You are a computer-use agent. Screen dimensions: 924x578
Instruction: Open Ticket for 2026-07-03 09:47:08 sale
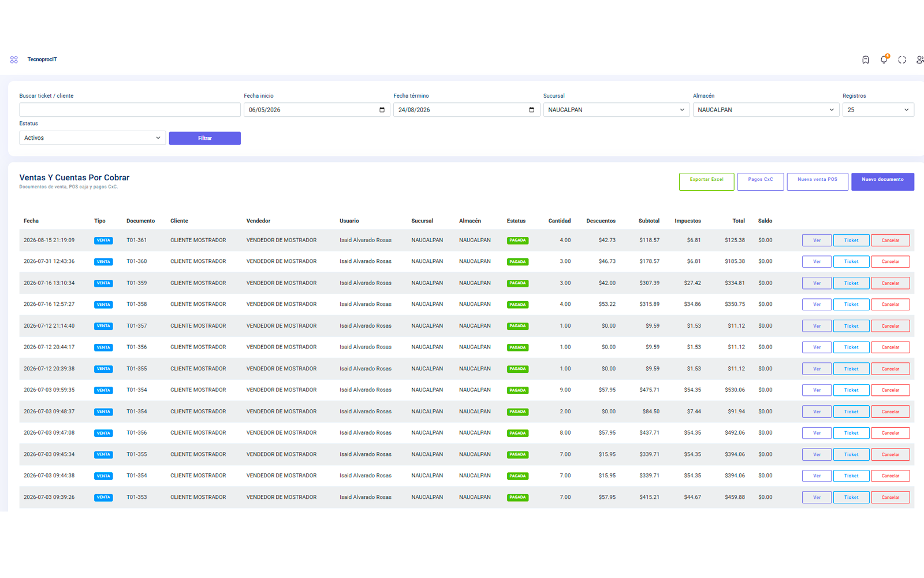[x=851, y=433]
